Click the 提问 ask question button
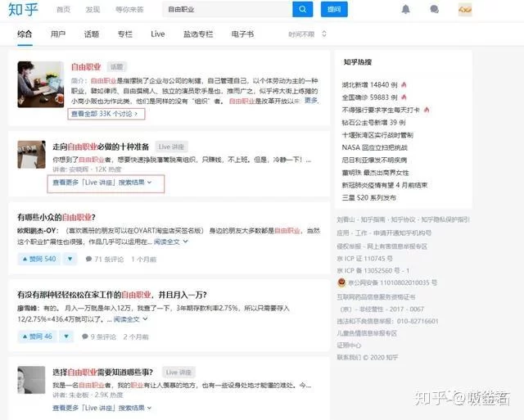524x420 pixels. tap(333, 9)
